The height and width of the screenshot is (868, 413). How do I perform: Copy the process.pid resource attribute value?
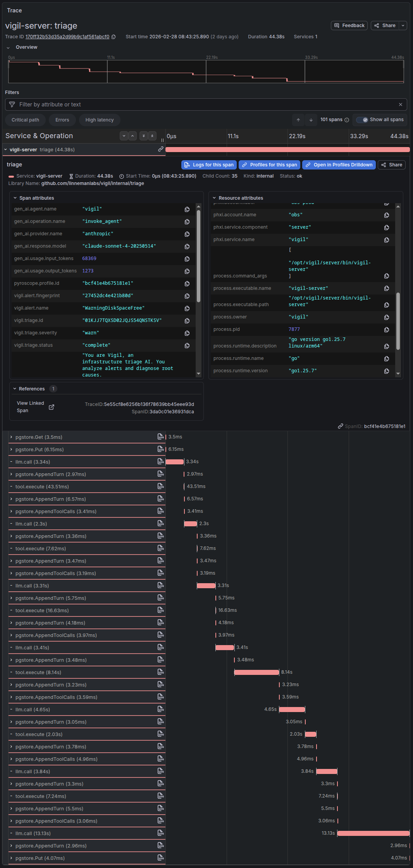tap(386, 330)
